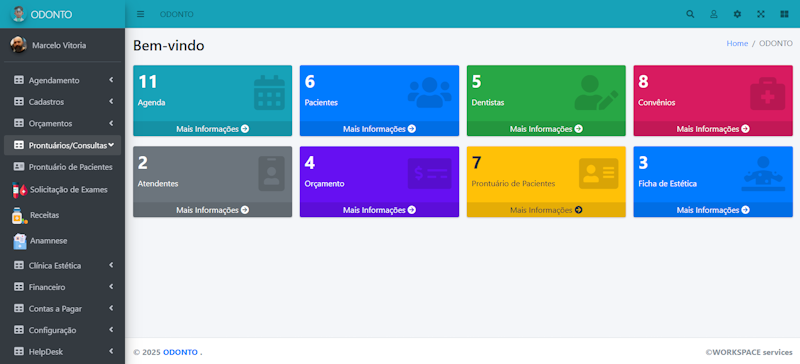Image resolution: width=800 pixels, height=364 pixels.
Task: Select Prontuários/Consultas menu label
Action: click(68, 145)
